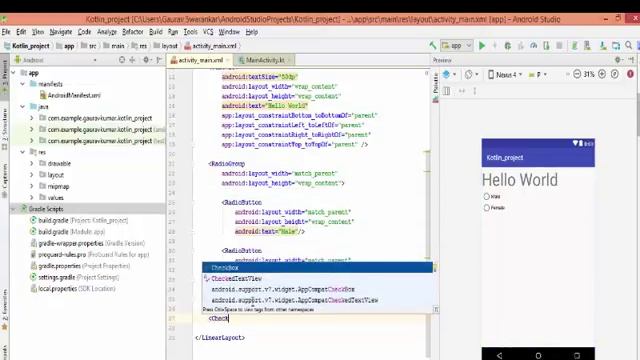Expand the values folder

(x=32, y=198)
